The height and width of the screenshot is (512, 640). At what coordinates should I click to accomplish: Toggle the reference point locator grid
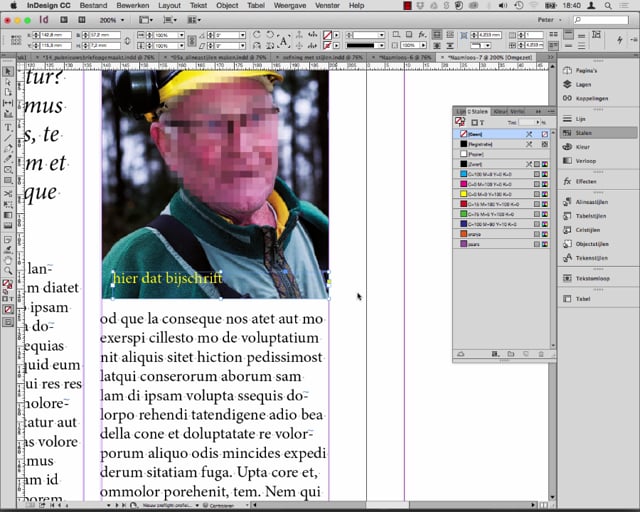[16, 40]
